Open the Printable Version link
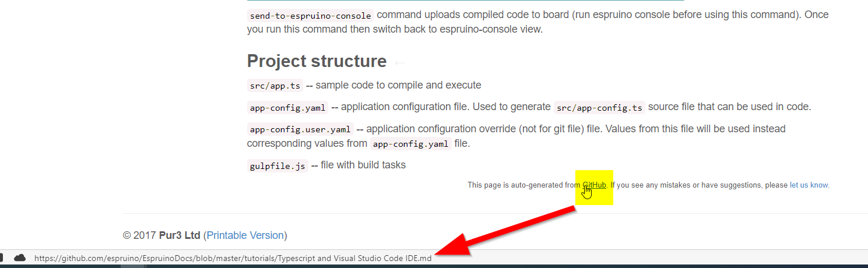The height and width of the screenshot is (268, 868). tap(245, 235)
